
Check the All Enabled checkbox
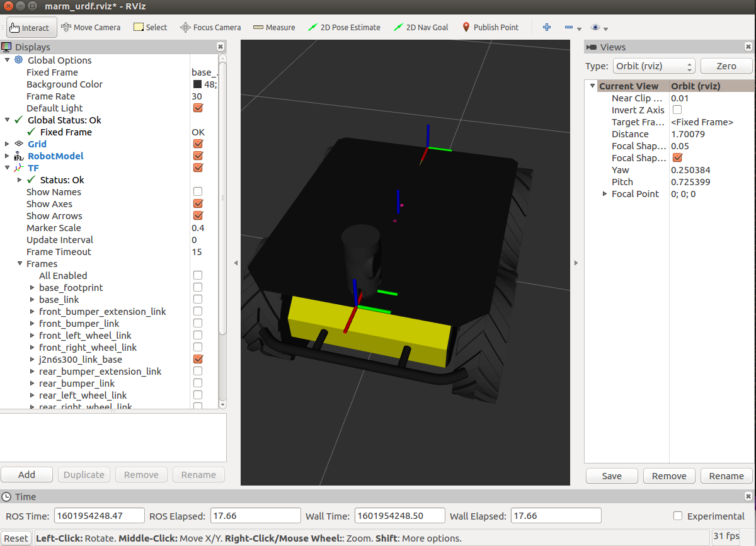click(198, 275)
